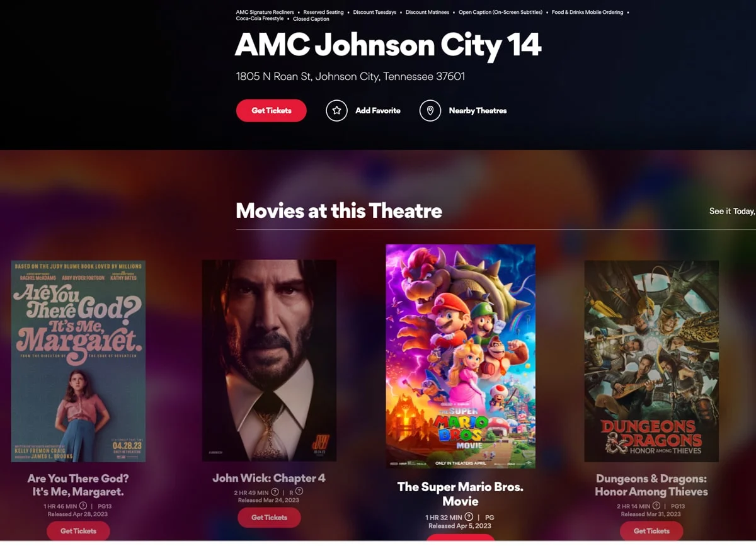Open runtime info icon for John Wick
The width and height of the screenshot is (756, 546).
[x=275, y=492]
